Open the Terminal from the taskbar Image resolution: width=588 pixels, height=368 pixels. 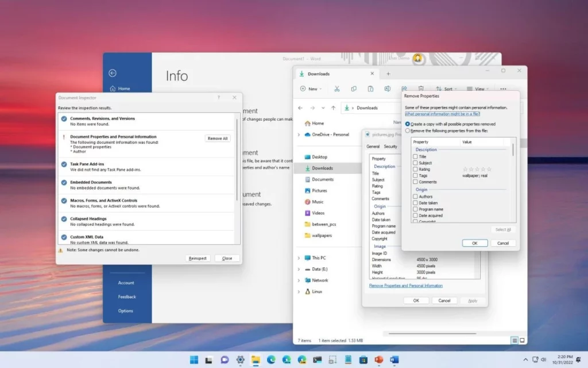(x=317, y=360)
